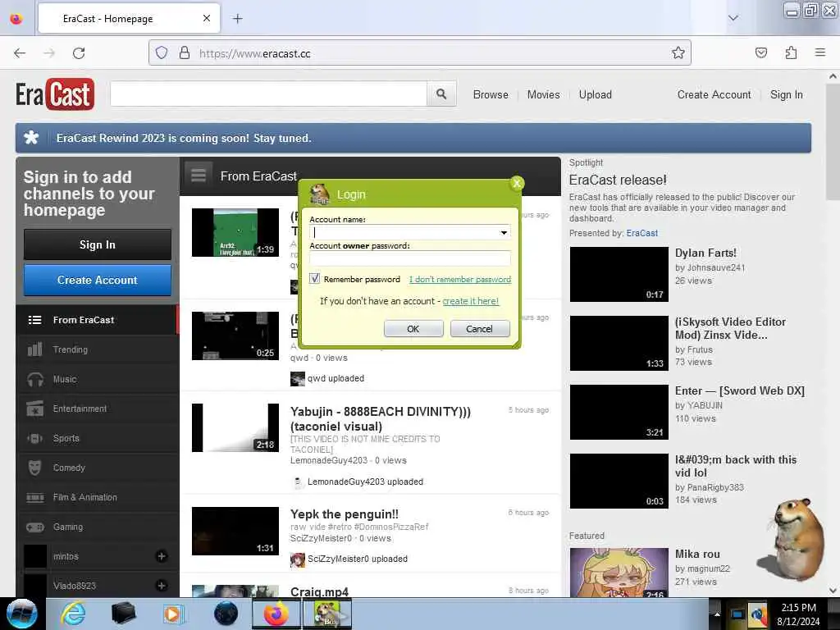Open Dylan Farts! video thumbnail
This screenshot has height=630, width=840.
pos(619,274)
